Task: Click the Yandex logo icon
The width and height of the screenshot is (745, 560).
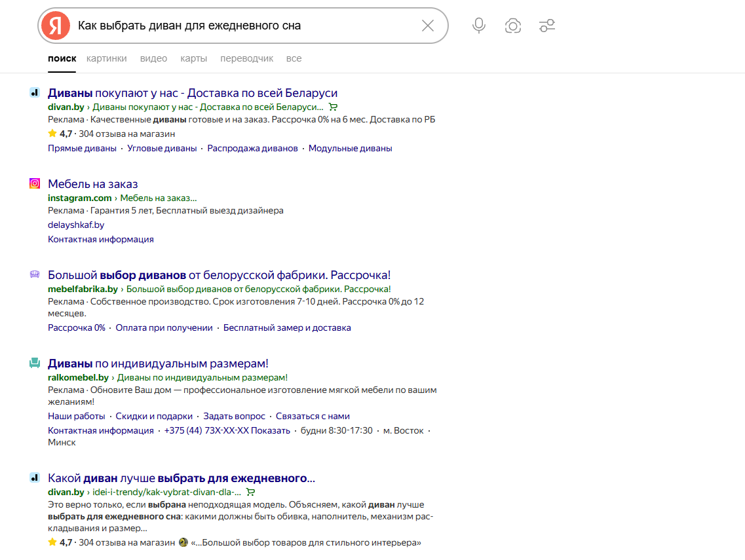Action: coord(56,26)
